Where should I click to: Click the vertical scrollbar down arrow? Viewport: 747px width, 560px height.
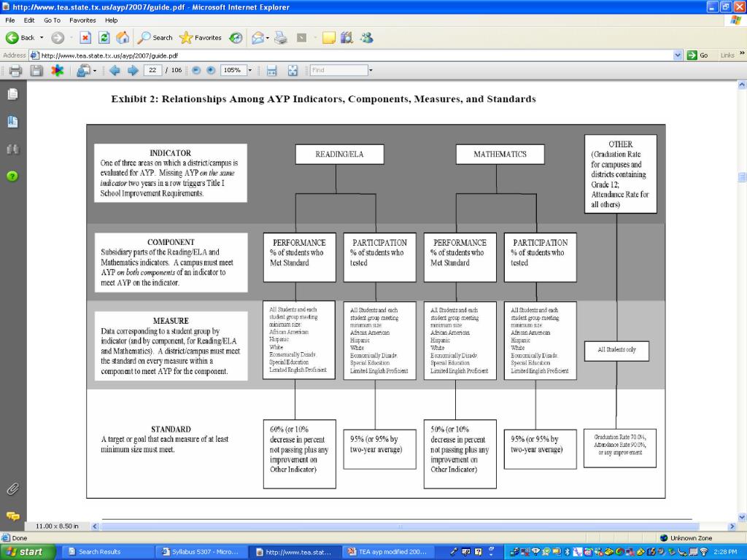point(742,517)
